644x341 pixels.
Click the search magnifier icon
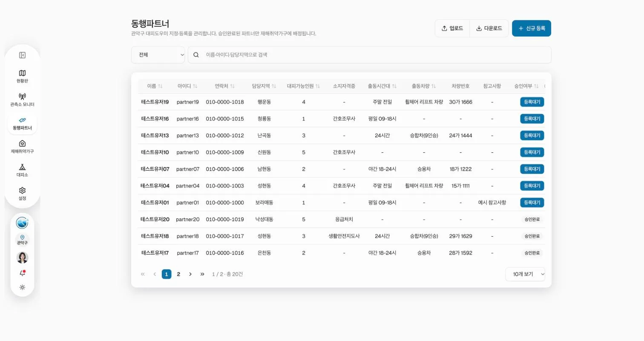click(196, 55)
